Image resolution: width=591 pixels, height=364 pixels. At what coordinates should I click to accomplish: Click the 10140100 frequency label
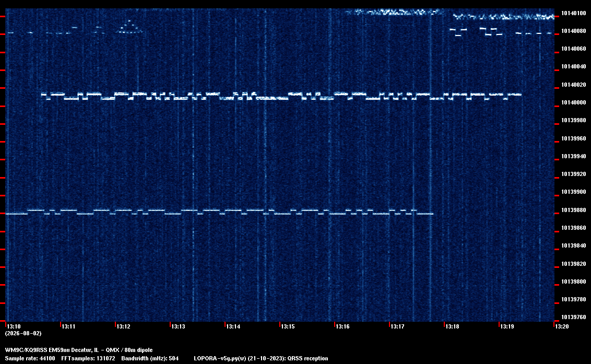pyautogui.click(x=574, y=13)
